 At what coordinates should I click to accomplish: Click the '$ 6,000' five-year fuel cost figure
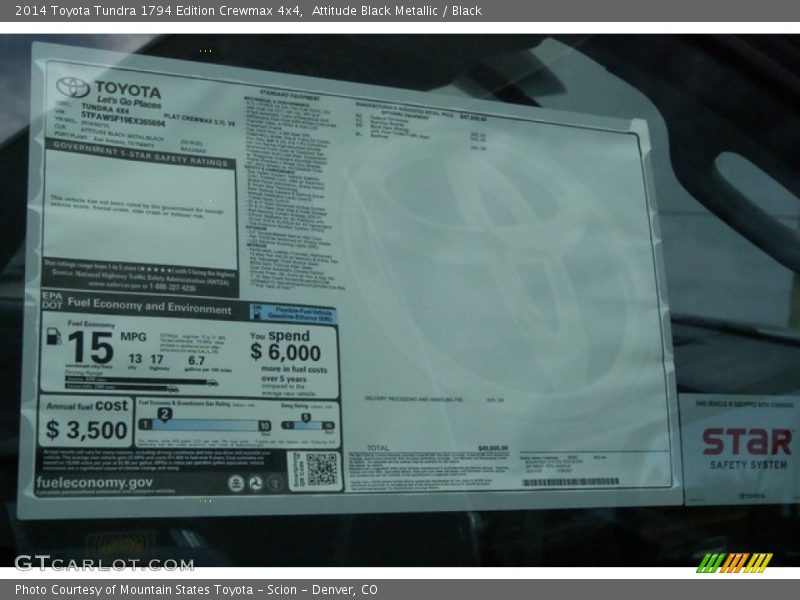(x=285, y=352)
